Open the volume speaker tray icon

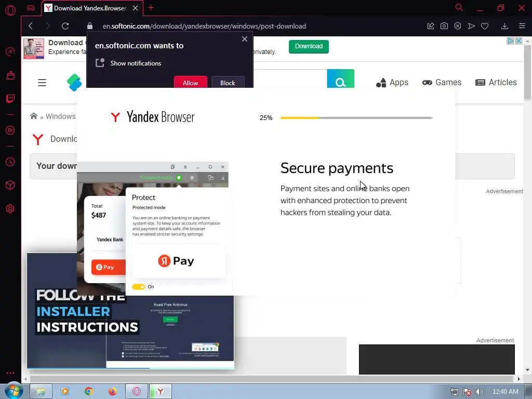pos(480,392)
